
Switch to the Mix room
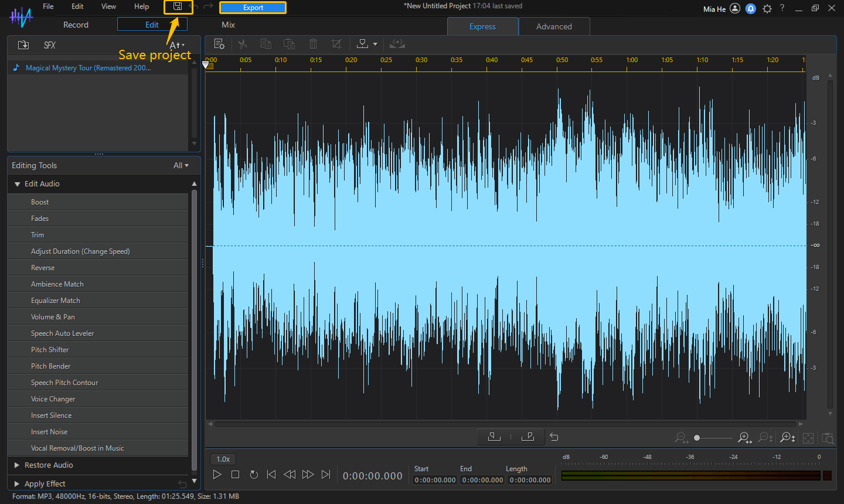228,25
